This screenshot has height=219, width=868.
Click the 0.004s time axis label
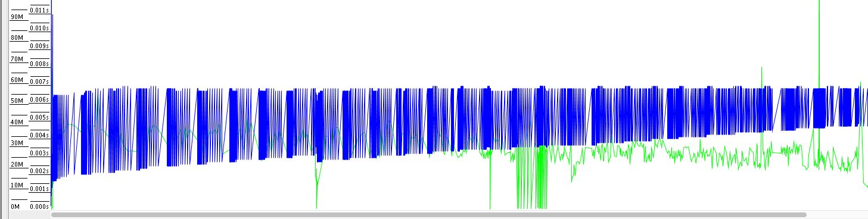39,135
